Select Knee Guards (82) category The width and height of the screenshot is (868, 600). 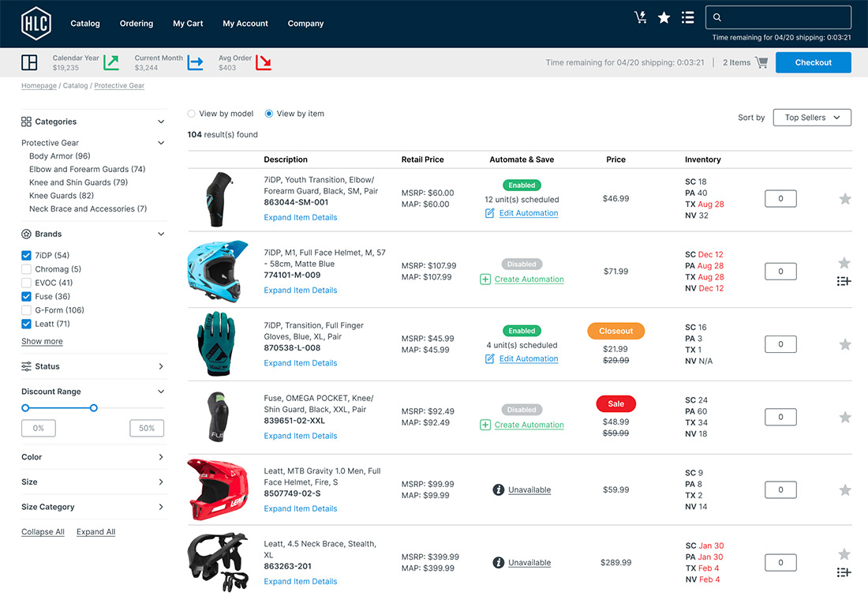(x=62, y=196)
